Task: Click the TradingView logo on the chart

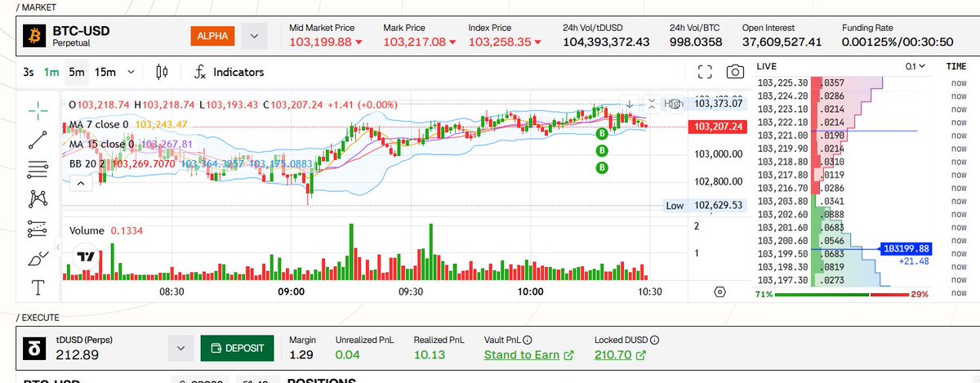Action: click(85, 256)
